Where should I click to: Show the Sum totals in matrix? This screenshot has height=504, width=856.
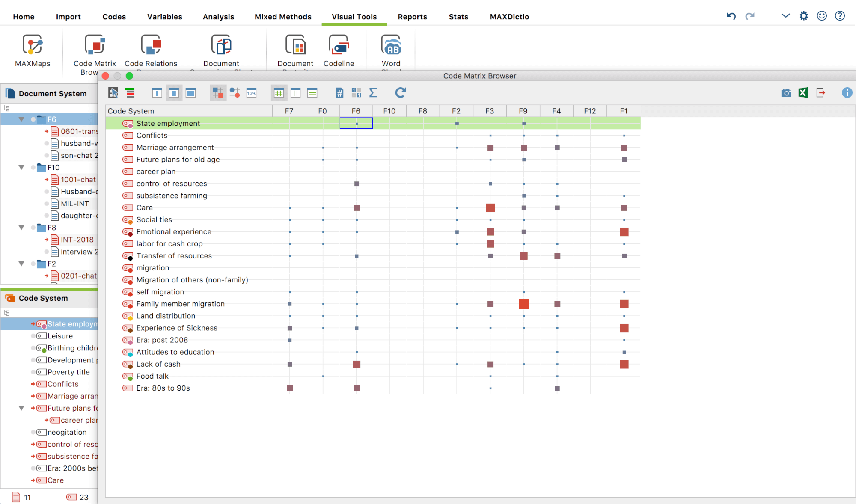373,93
